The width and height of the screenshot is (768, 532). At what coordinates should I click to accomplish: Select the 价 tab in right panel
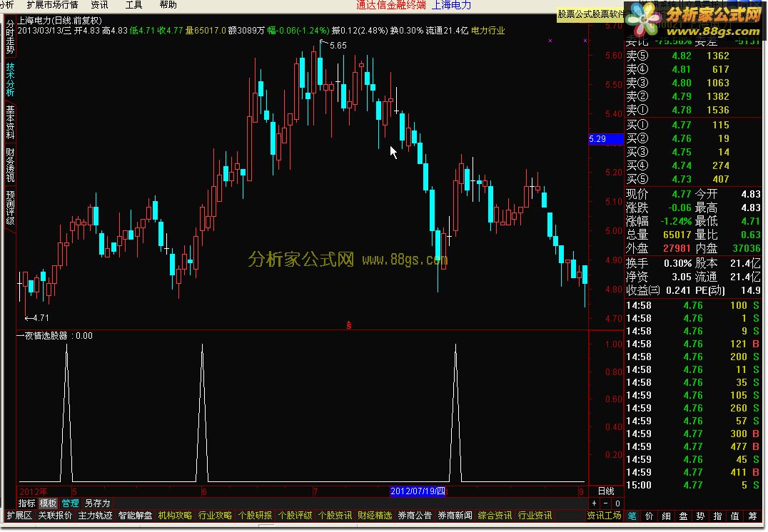click(649, 516)
